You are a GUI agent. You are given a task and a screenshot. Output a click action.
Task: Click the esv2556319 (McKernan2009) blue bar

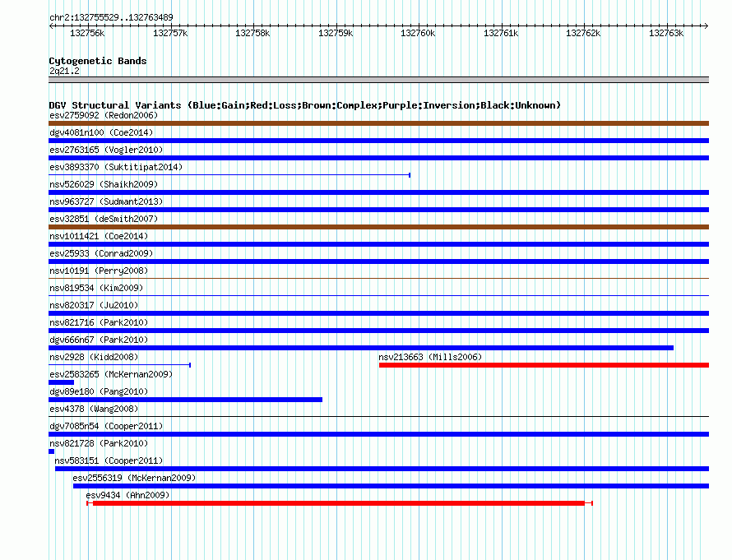391,486
